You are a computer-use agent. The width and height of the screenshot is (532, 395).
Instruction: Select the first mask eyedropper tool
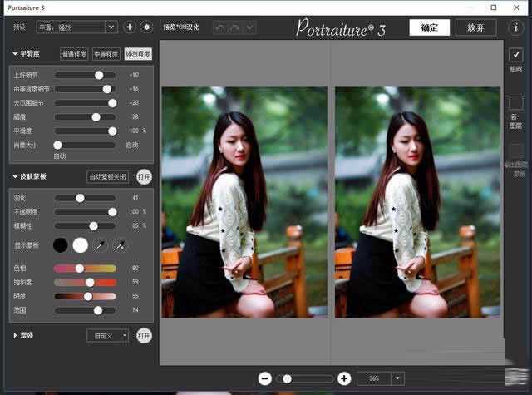click(x=101, y=245)
